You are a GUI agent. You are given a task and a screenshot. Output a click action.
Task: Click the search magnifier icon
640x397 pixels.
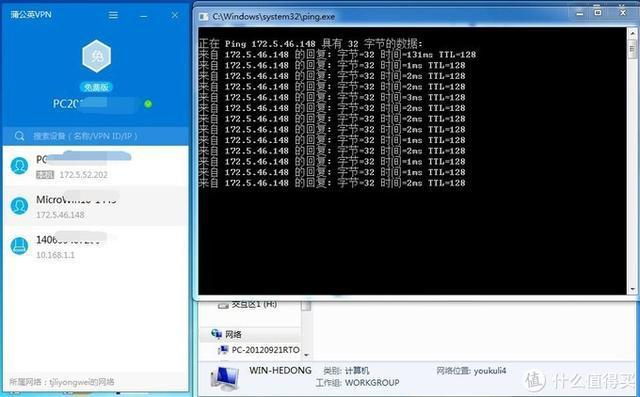coord(19,136)
